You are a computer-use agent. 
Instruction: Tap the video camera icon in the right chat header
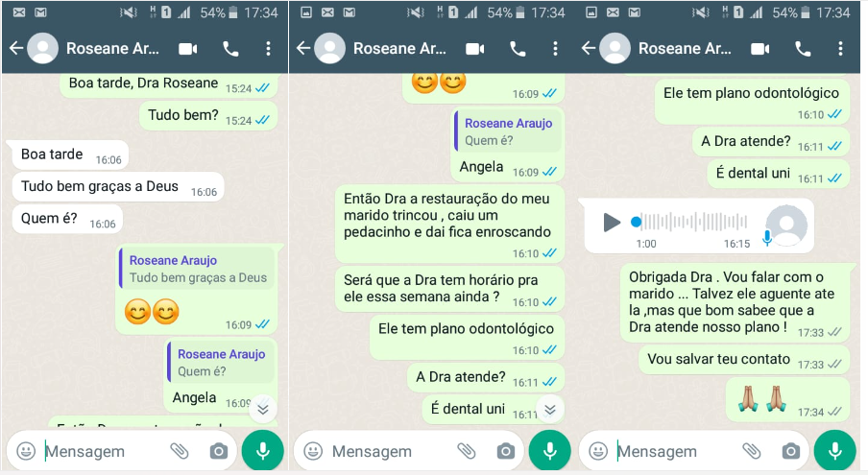760,49
